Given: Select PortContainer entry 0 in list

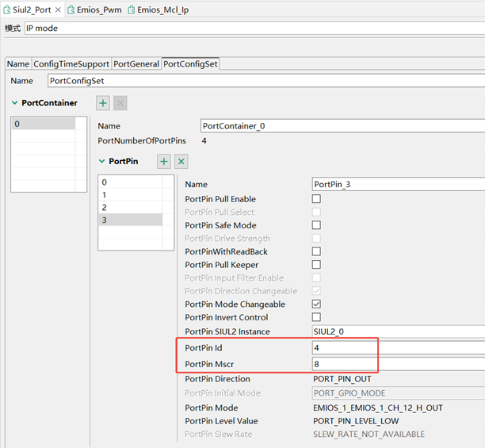Looking at the screenshot, I should click(43, 124).
